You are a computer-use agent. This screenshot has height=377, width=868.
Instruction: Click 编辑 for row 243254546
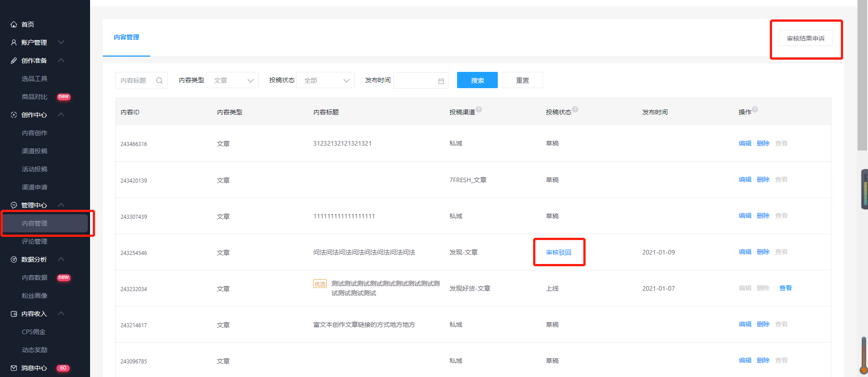point(745,252)
